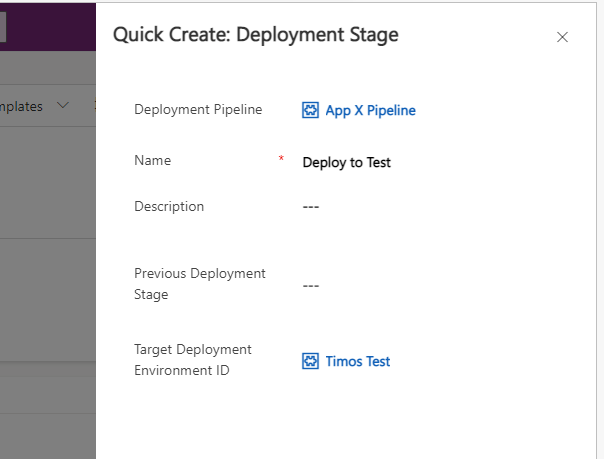
Task: Click the Deployment Pipeline field label
Action: pos(198,110)
